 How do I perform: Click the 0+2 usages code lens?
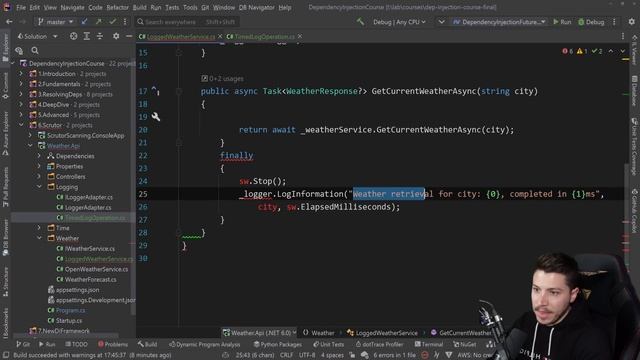[222, 78]
